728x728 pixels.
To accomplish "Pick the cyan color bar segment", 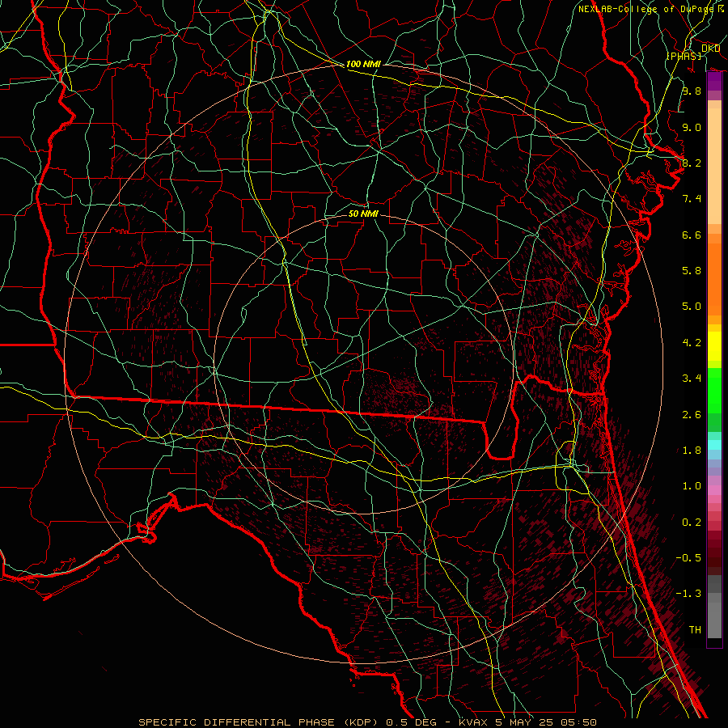I will coord(714,445).
